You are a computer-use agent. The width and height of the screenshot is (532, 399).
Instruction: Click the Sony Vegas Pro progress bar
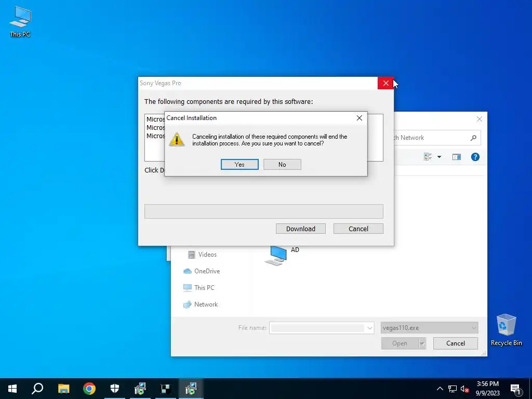click(263, 211)
